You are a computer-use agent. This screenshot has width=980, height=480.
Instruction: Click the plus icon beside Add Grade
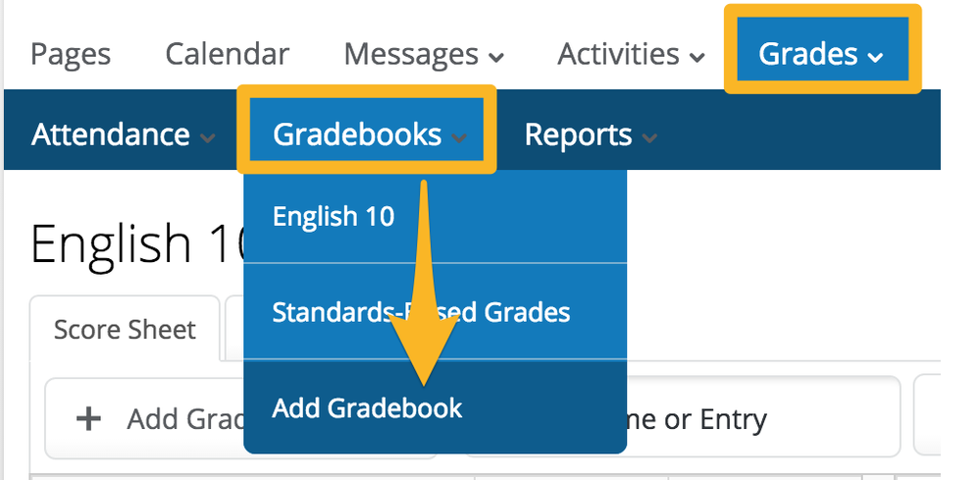click(x=88, y=419)
